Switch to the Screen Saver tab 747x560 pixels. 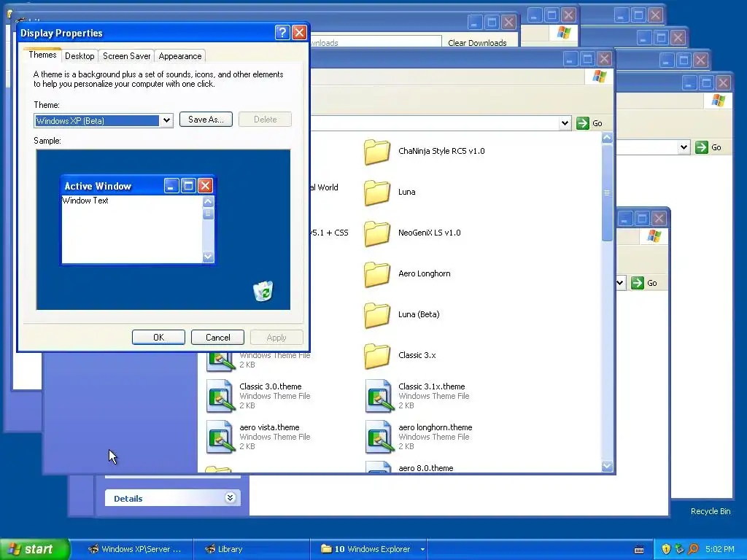click(127, 56)
